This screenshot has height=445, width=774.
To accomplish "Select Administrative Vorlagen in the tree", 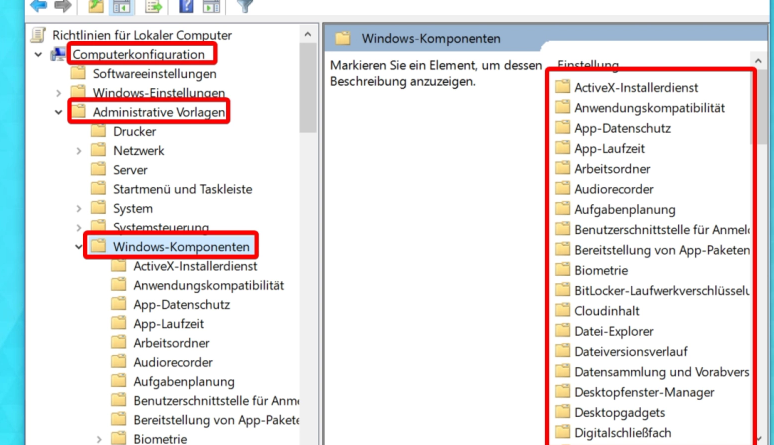I will click(x=159, y=112).
